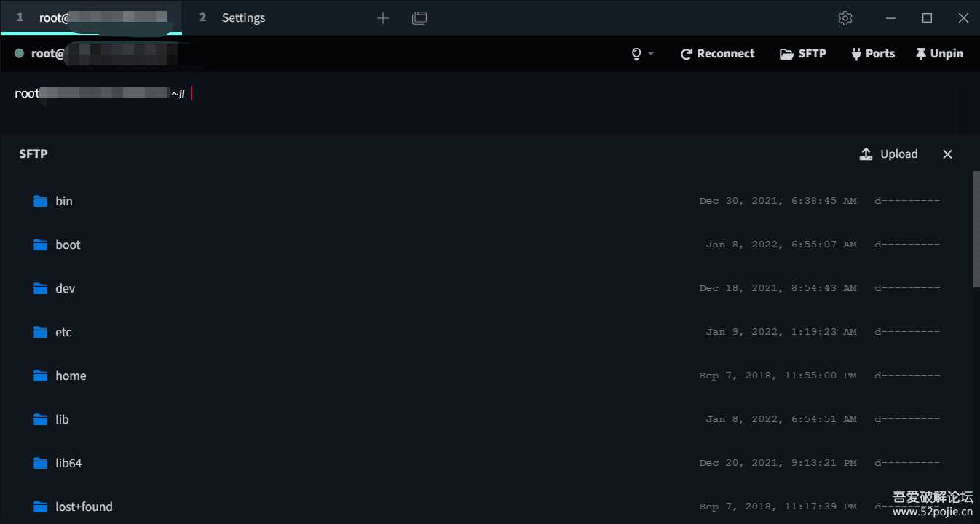Image resolution: width=980 pixels, height=524 pixels.
Task: Open new tab with plus icon
Action: pos(383,18)
